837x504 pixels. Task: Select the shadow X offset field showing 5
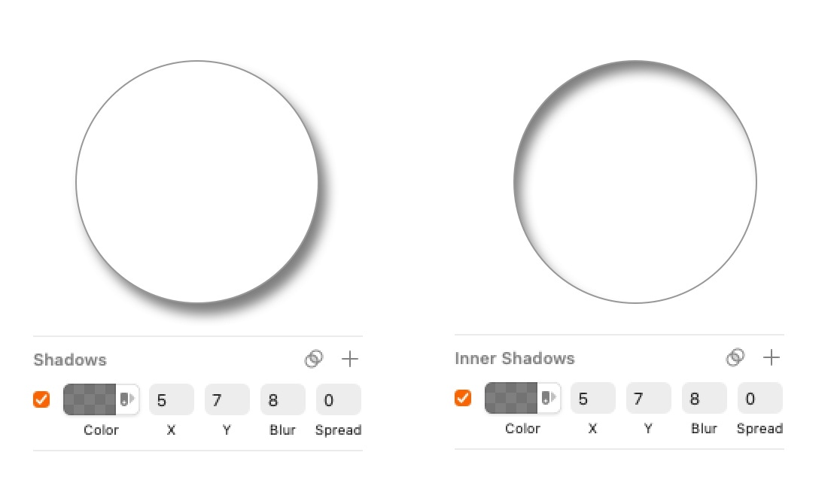click(x=171, y=399)
